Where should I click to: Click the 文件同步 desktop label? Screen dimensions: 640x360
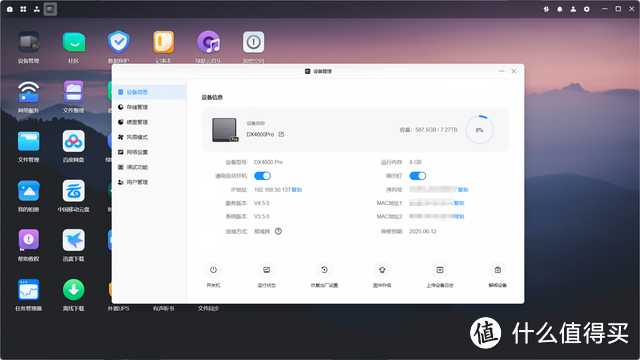point(208,309)
